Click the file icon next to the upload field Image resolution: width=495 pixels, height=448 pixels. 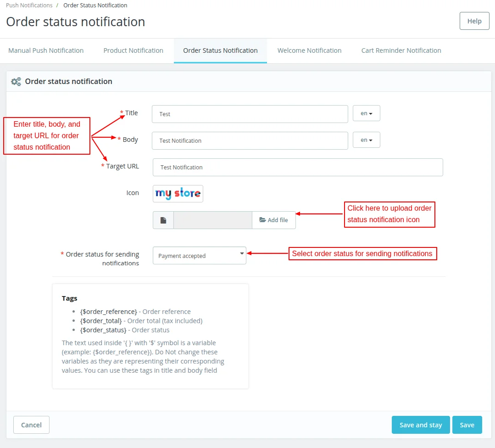click(163, 220)
